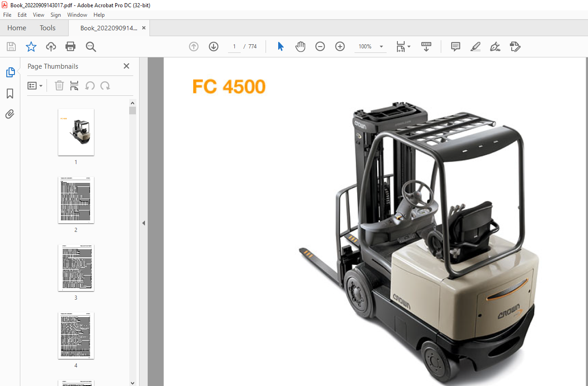The image size is (588, 386).
Task: Rotate pages counterclockwise icon
Action: coord(90,85)
